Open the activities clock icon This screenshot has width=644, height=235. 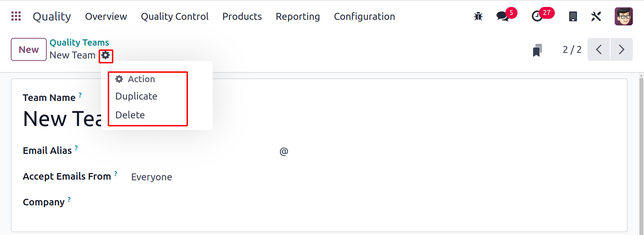[x=537, y=16]
